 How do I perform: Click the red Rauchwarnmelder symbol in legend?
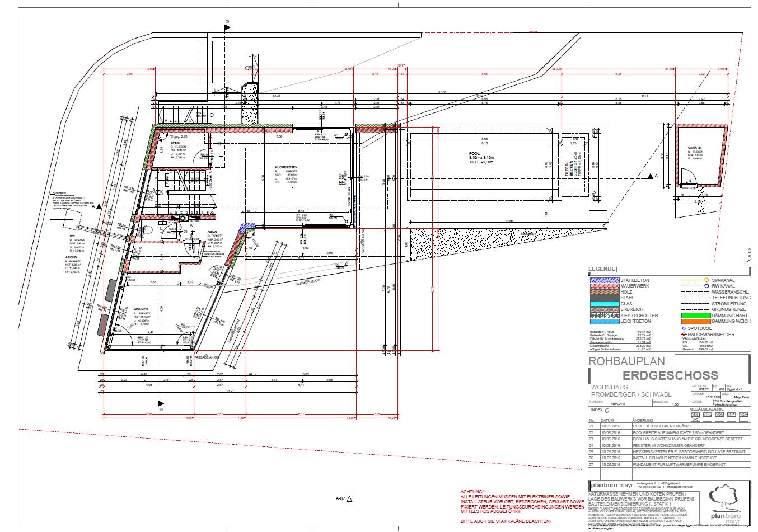pyautogui.click(x=684, y=333)
